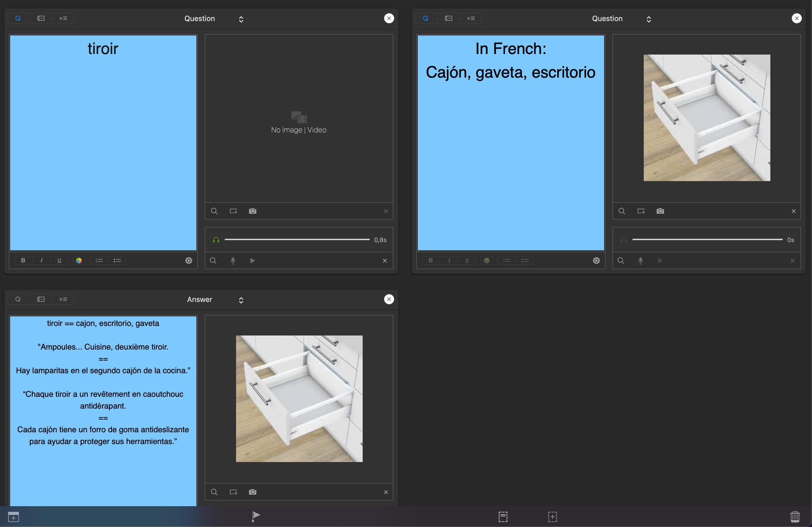Toggle underline formatting on the French question
The width and height of the screenshot is (812, 527).
466,260
